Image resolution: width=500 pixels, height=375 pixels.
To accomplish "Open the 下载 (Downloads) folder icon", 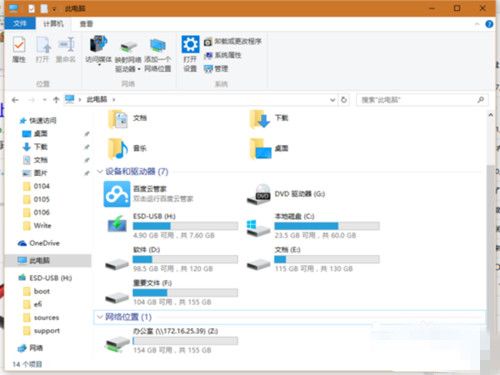I will tap(260, 119).
